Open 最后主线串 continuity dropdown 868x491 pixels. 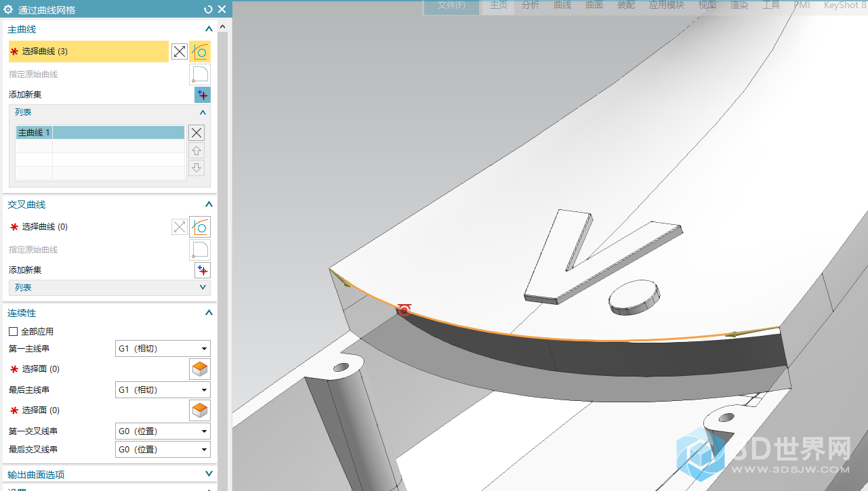click(163, 390)
